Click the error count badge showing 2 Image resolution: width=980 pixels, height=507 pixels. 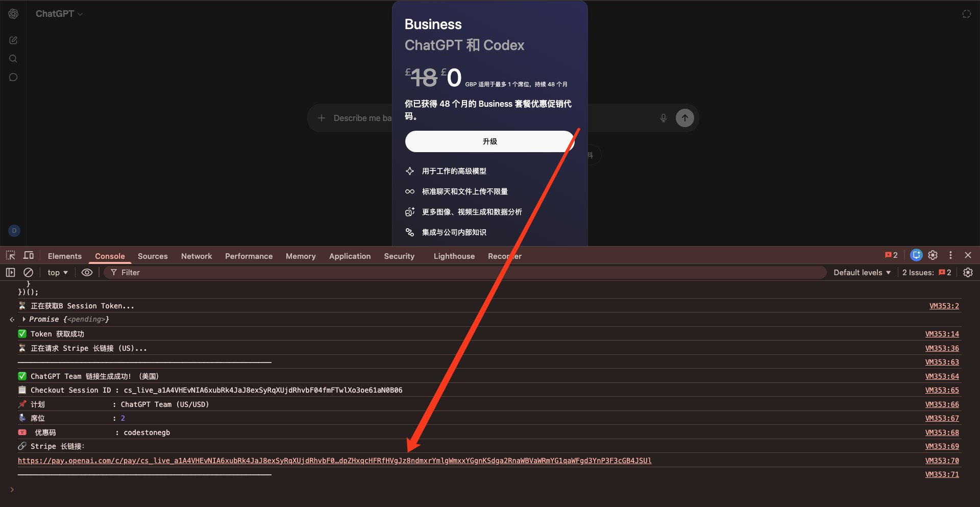pos(891,255)
